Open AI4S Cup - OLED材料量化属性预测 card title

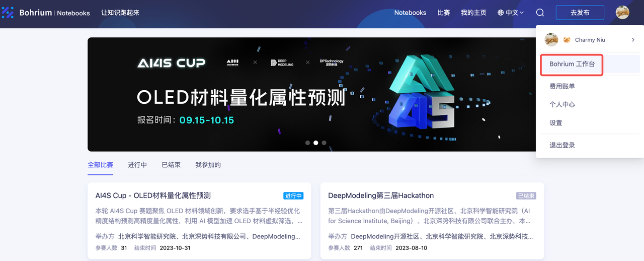coord(153,195)
